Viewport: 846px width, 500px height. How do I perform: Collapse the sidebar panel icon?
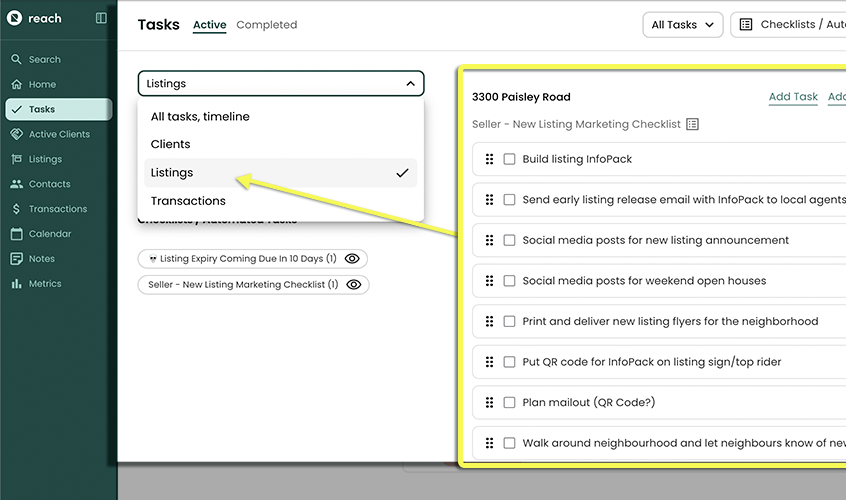pyautogui.click(x=101, y=19)
